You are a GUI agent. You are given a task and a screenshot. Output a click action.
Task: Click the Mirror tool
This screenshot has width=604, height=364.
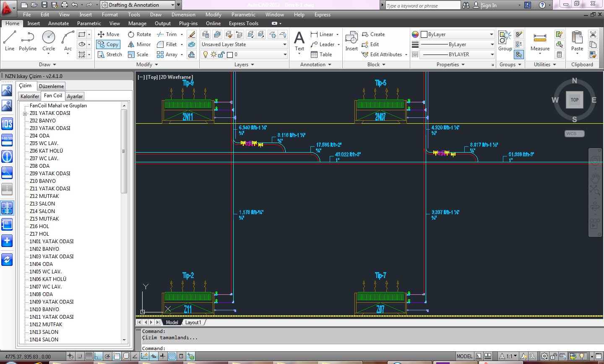139,44
